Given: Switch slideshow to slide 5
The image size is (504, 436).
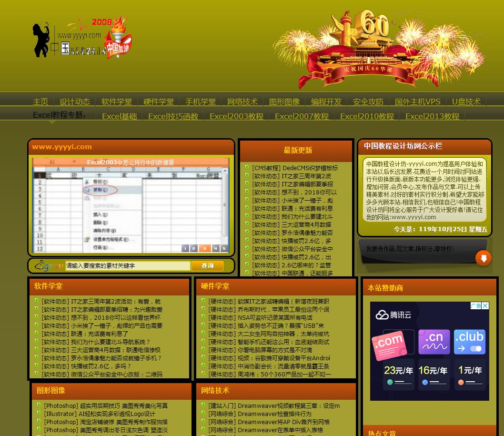Looking at the screenshot, I should 224,248.
